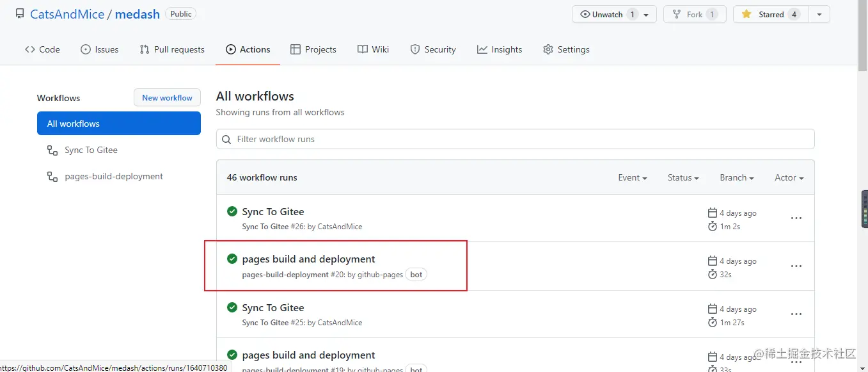Click the stopwatch icon beside 32s

[x=713, y=274]
